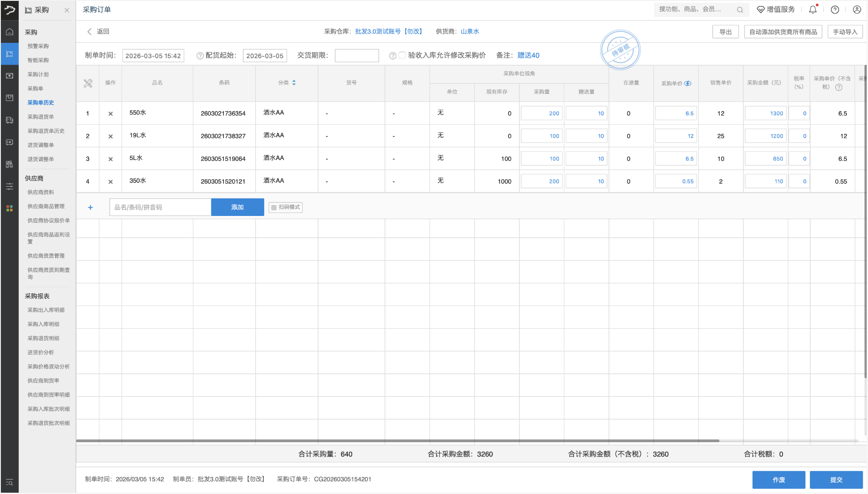Click the notification bell icon

pyautogui.click(x=812, y=10)
